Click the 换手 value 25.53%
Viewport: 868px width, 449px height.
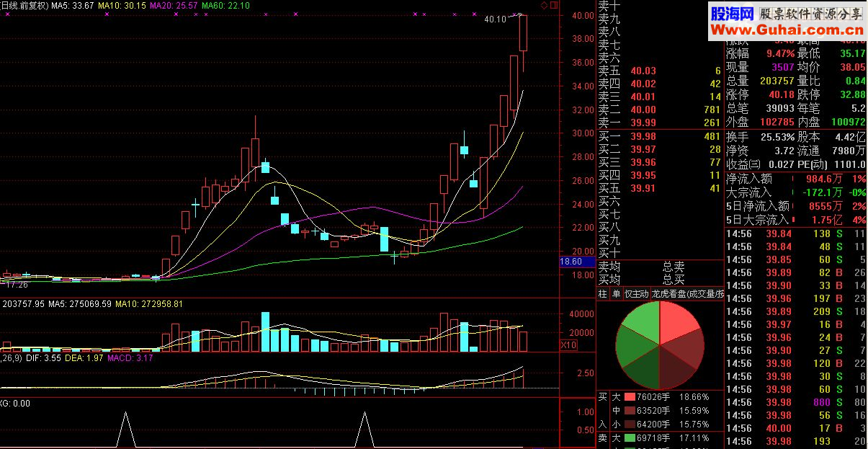779,137
